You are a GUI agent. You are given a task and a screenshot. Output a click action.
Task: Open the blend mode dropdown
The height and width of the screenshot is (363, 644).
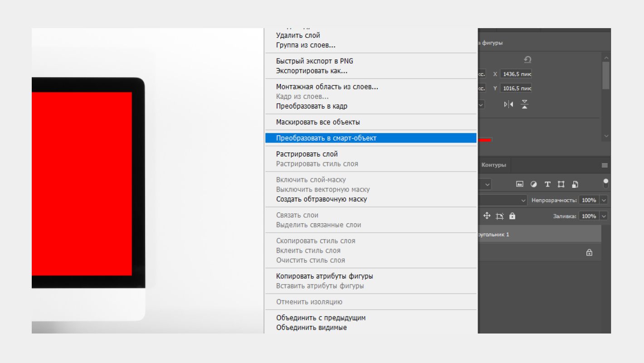pyautogui.click(x=523, y=200)
